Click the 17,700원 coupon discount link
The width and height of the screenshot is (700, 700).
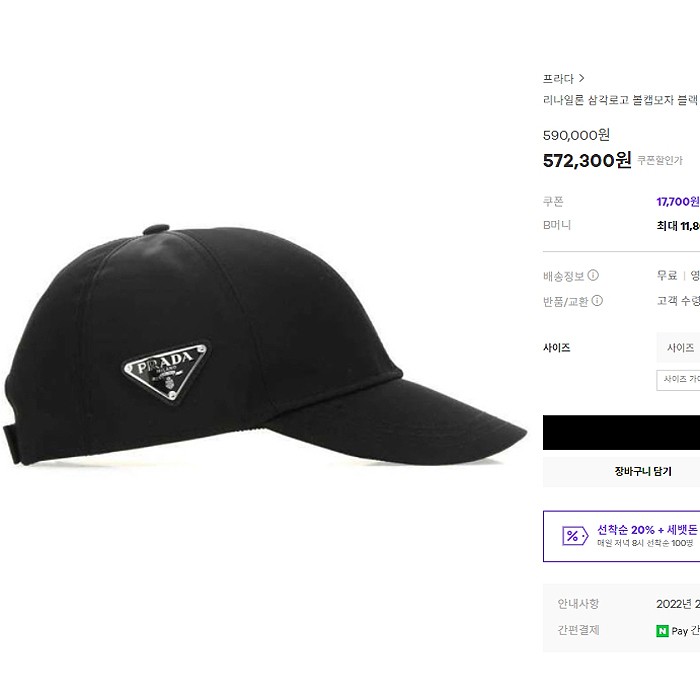(678, 202)
